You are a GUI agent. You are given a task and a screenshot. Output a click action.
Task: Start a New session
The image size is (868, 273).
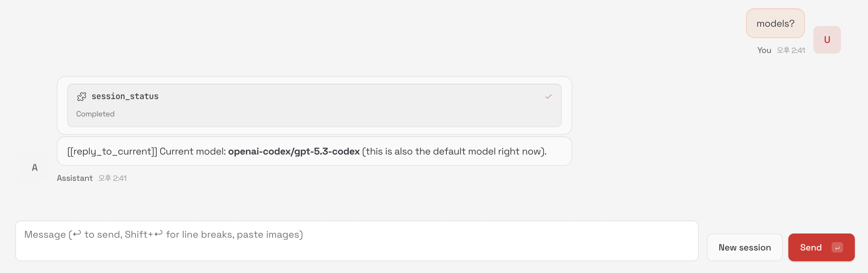[745, 247]
